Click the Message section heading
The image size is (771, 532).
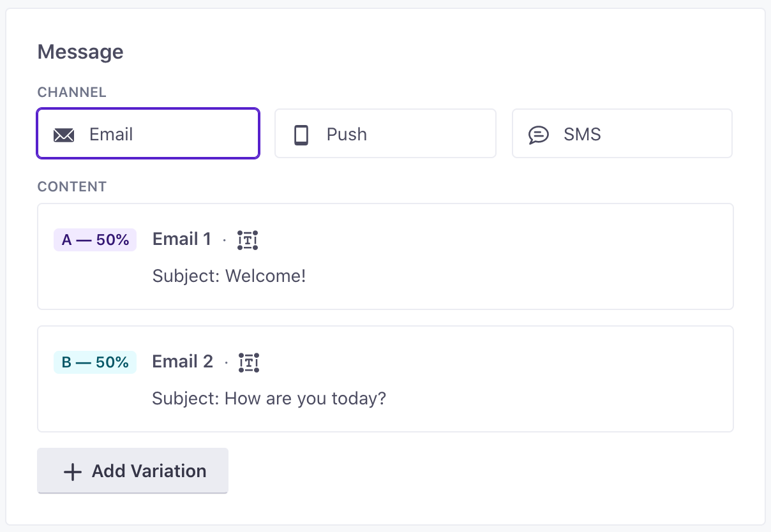80,52
